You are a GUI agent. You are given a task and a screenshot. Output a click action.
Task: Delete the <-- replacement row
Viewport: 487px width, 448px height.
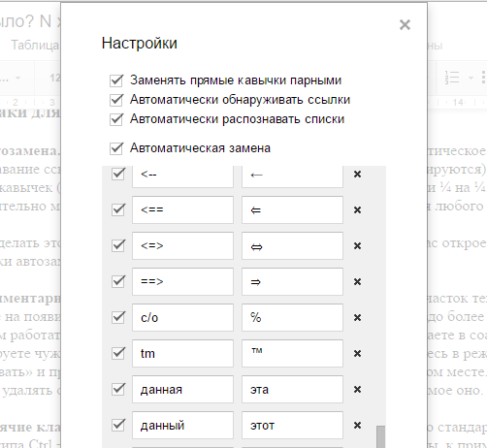click(x=357, y=175)
